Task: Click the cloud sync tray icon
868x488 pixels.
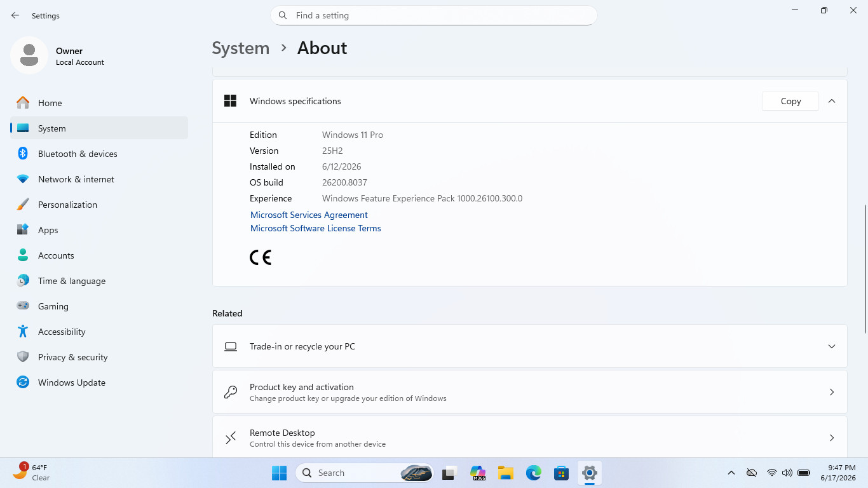Action: (752, 473)
